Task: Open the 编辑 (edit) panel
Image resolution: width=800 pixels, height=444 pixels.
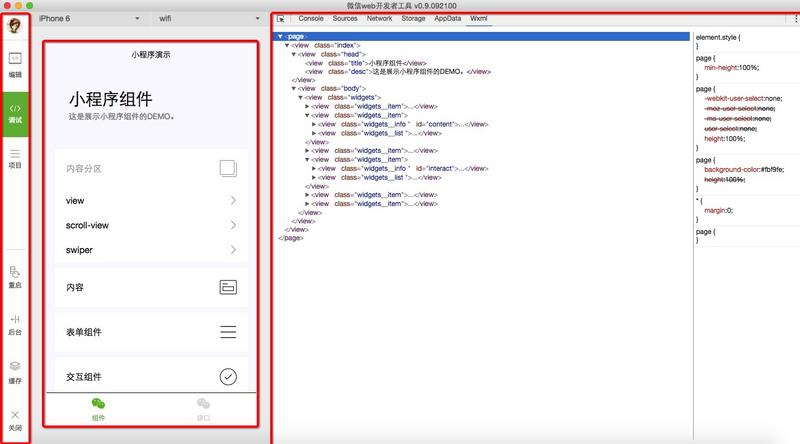Action: pos(15,65)
